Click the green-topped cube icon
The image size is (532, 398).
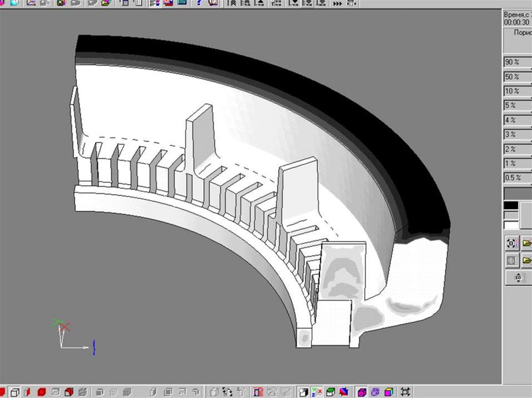coord(330,392)
